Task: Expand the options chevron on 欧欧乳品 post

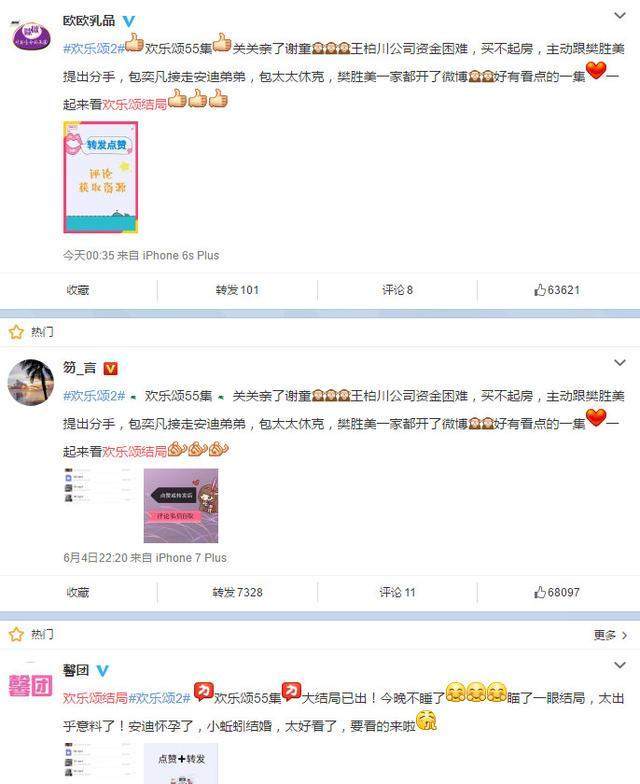Action: coord(620,16)
